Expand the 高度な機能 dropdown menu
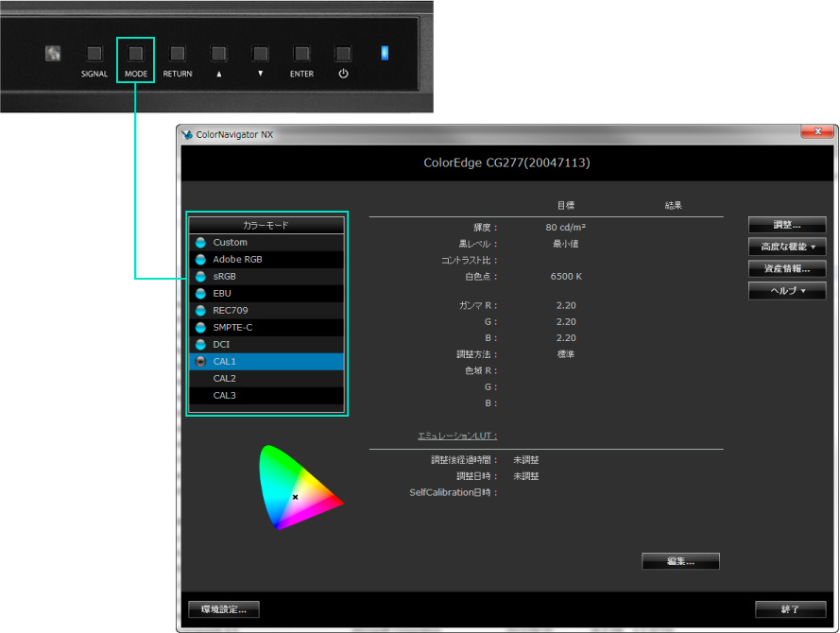This screenshot has height=633, width=840. pyautogui.click(x=787, y=247)
